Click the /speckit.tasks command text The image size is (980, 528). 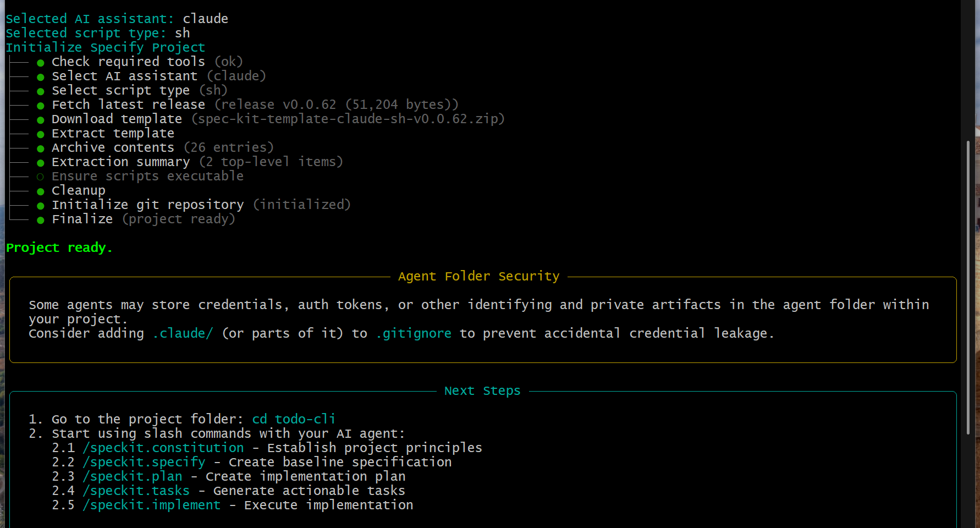point(136,491)
